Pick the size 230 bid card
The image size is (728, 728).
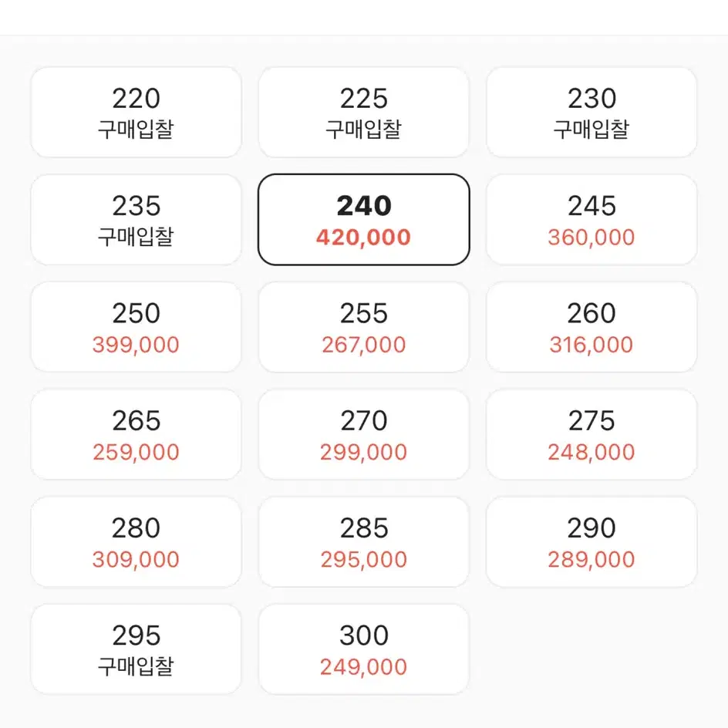(591, 113)
